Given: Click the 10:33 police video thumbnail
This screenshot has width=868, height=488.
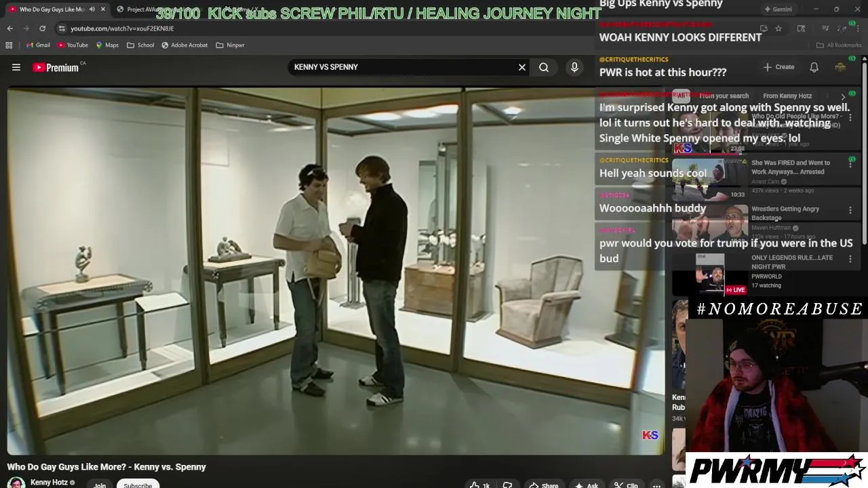Looking at the screenshot, I should click(710, 179).
